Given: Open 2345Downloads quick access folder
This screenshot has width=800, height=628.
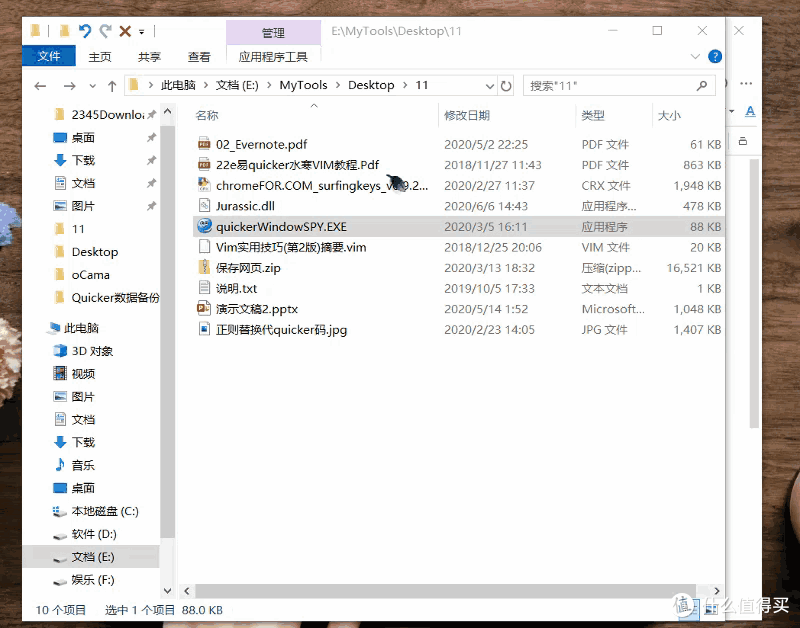Looking at the screenshot, I should 107,114.
